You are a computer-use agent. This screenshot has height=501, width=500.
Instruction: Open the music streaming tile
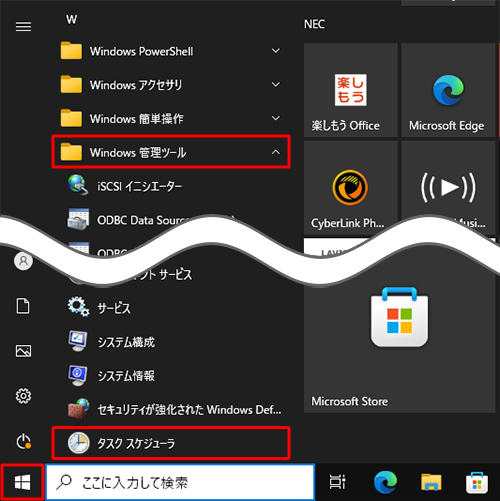tap(448, 187)
